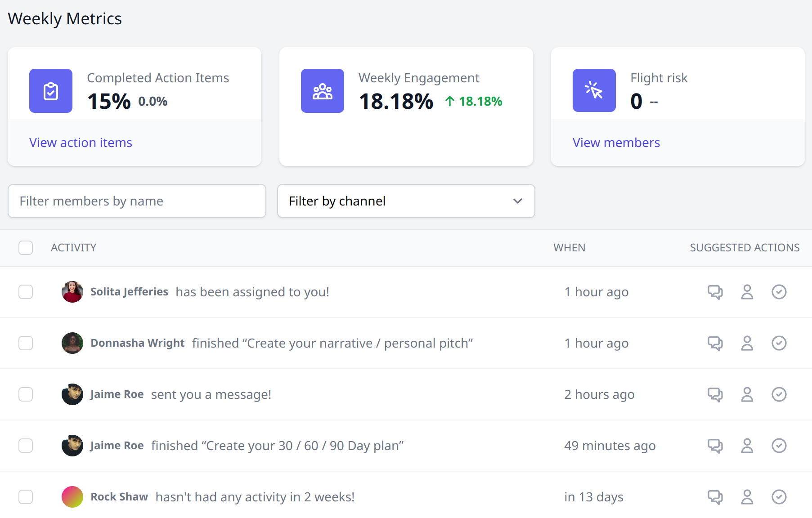
Task: Open the View action items link
Action: [81, 143]
